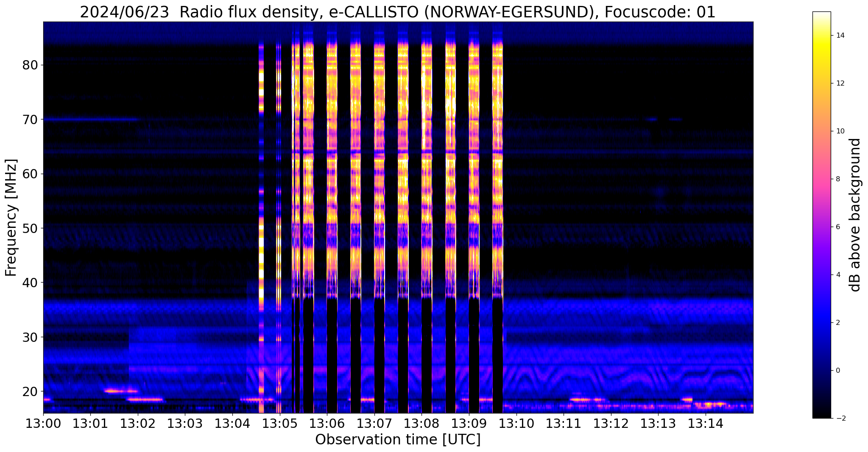Click the 13:03 time tick label
Viewport: 868px width, 452px height.
click(185, 423)
